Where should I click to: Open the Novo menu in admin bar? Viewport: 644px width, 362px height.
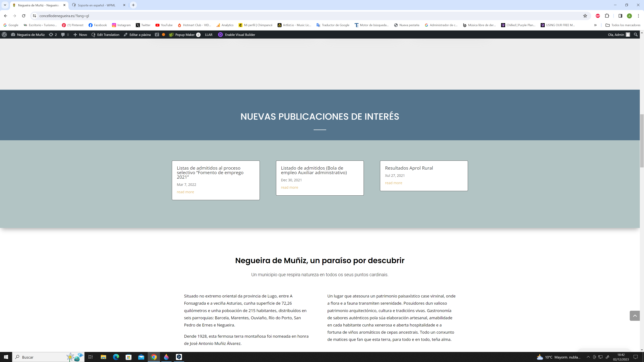click(80, 35)
